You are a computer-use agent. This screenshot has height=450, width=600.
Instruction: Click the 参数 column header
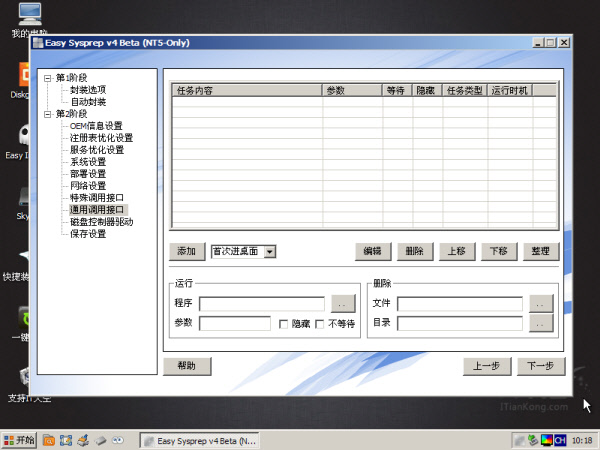click(x=352, y=90)
